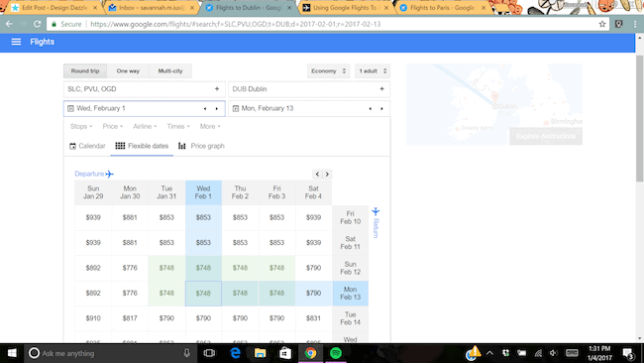
Task: Reload the page
Action: [37, 24]
